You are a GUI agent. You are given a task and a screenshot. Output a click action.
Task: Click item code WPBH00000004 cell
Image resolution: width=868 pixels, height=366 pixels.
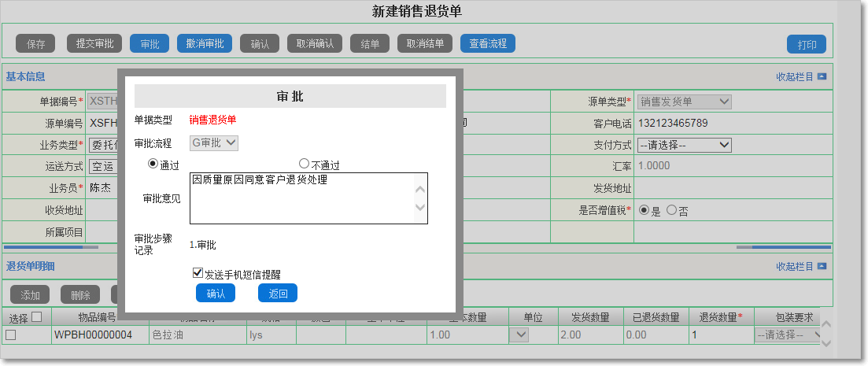(100, 335)
